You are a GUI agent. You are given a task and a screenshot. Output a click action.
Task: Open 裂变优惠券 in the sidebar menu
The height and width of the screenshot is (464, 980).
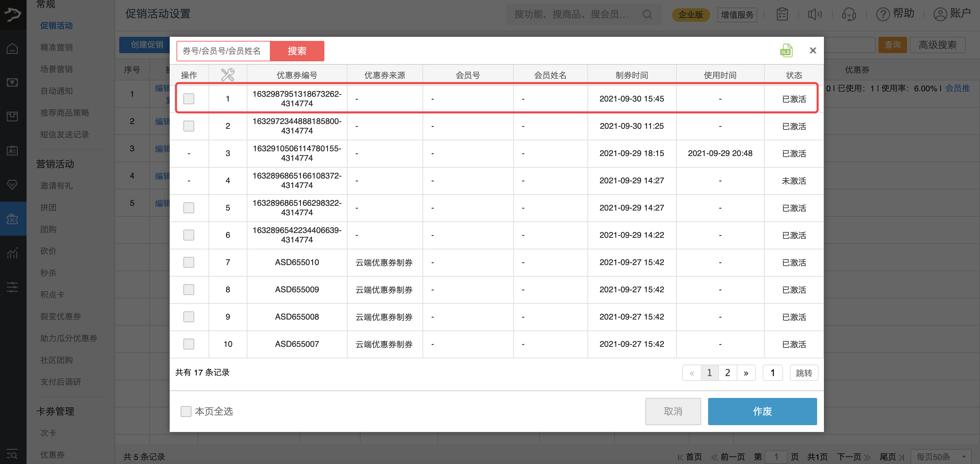pos(61,316)
